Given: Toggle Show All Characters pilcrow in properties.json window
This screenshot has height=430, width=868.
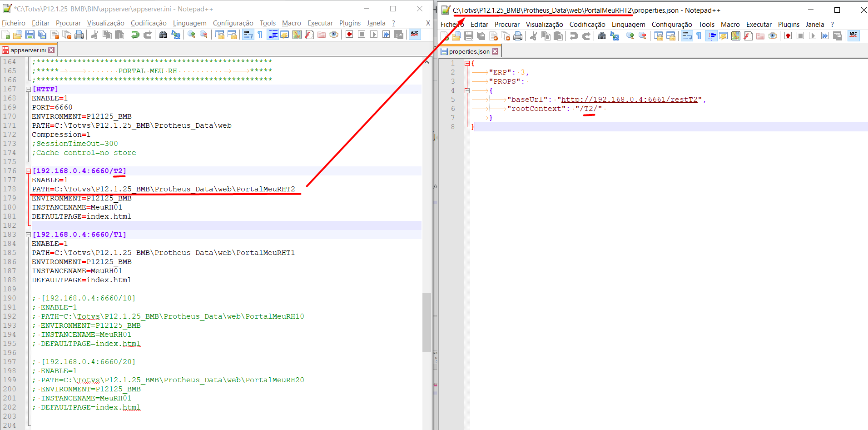Looking at the screenshot, I should pyautogui.click(x=699, y=36).
